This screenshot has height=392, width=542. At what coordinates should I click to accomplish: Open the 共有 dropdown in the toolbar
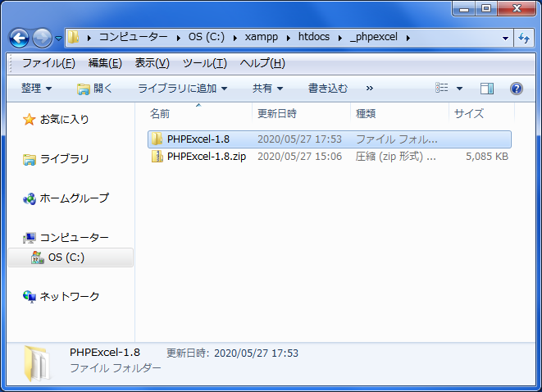click(268, 89)
